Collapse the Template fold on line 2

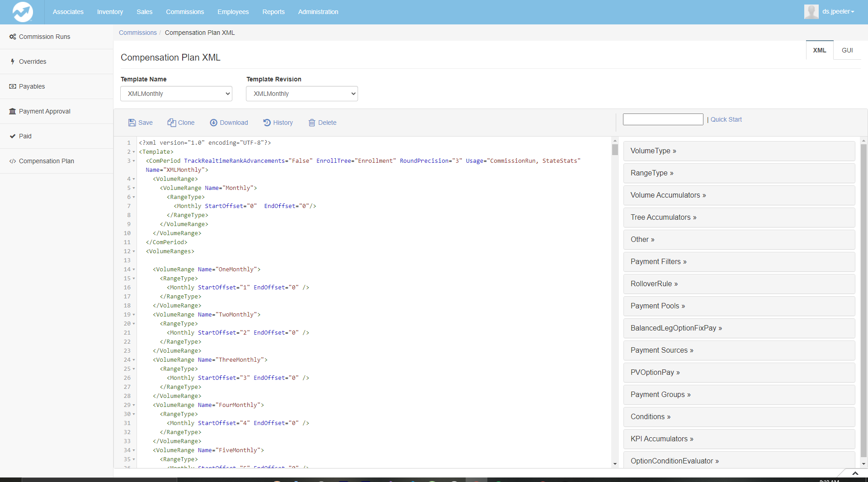coord(134,152)
